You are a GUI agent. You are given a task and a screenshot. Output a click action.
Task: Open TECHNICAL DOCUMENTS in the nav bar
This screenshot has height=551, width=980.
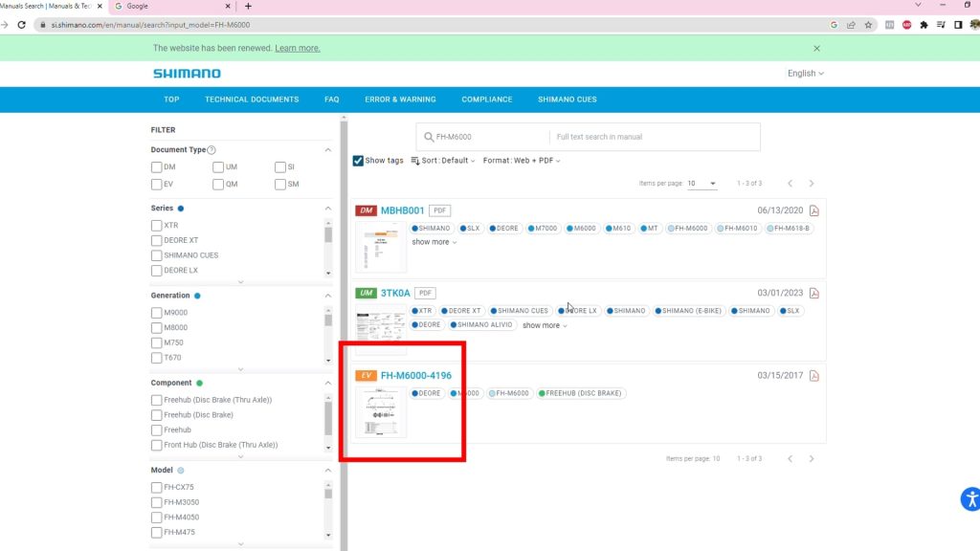(x=252, y=99)
